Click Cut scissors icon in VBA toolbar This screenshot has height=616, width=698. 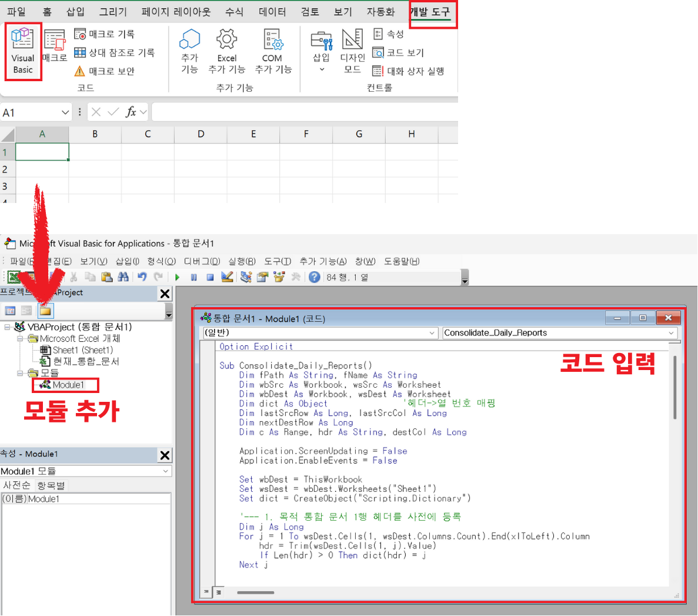click(x=74, y=278)
